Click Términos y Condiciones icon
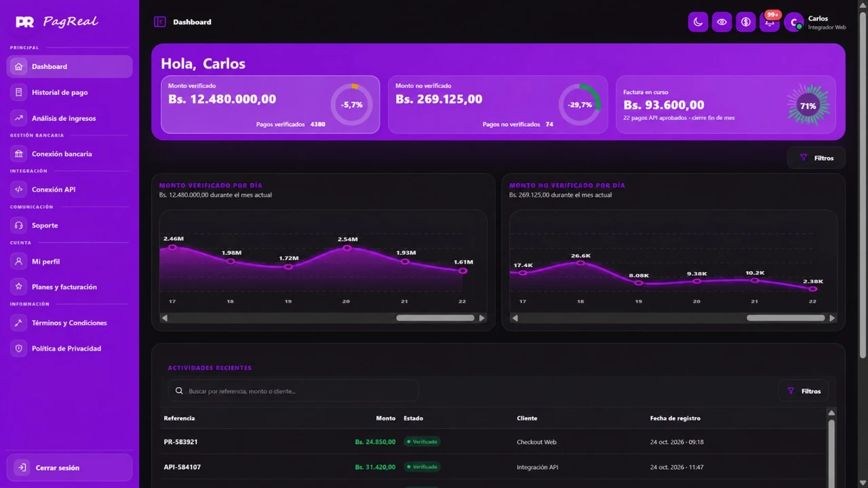The width and height of the screenshot is (868, 488). click(x=19, y=323)
